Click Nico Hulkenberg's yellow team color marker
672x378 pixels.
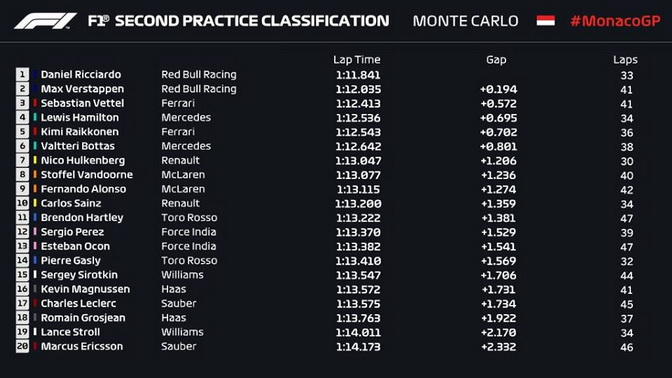(x=35, y=160)
